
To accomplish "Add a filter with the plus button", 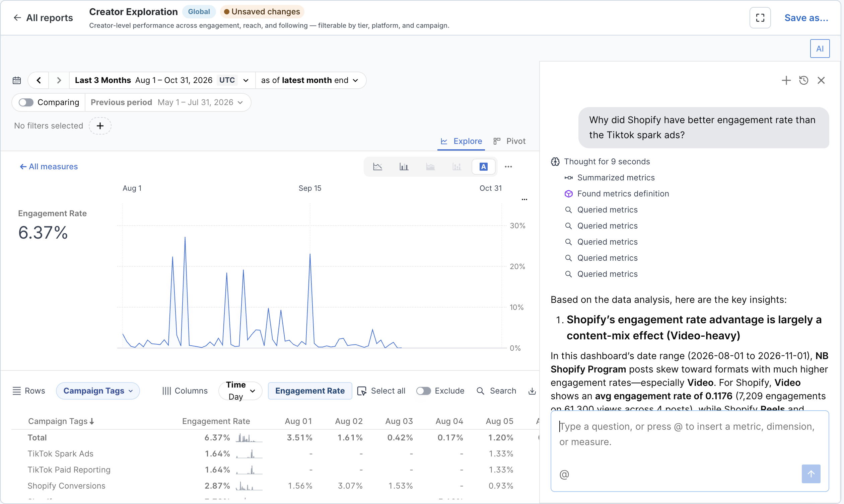I will pos(100,125).
